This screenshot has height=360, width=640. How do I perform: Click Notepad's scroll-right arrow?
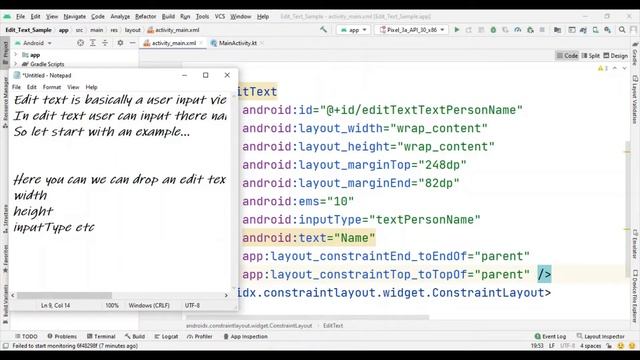226,295
